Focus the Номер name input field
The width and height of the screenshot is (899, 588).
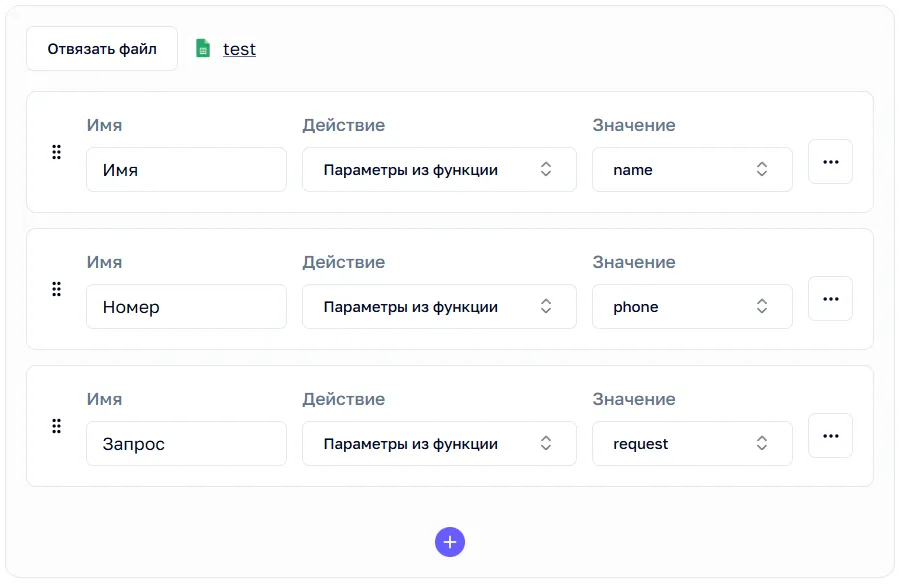pyautogui.click(x=186, y=307)
